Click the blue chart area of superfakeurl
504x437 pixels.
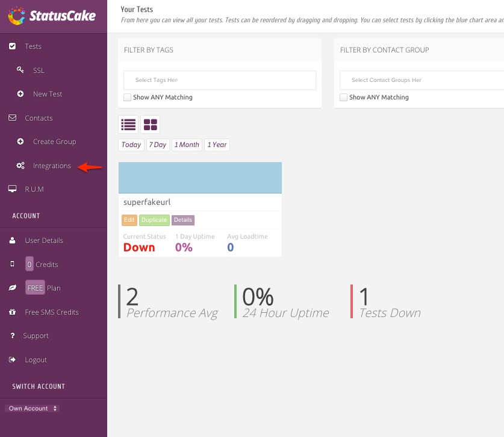pyautogui.click(x=200, y=177)
